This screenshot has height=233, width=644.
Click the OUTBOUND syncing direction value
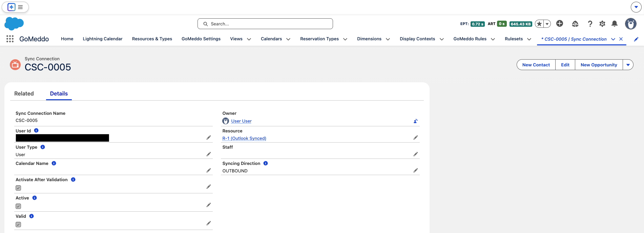235,171
